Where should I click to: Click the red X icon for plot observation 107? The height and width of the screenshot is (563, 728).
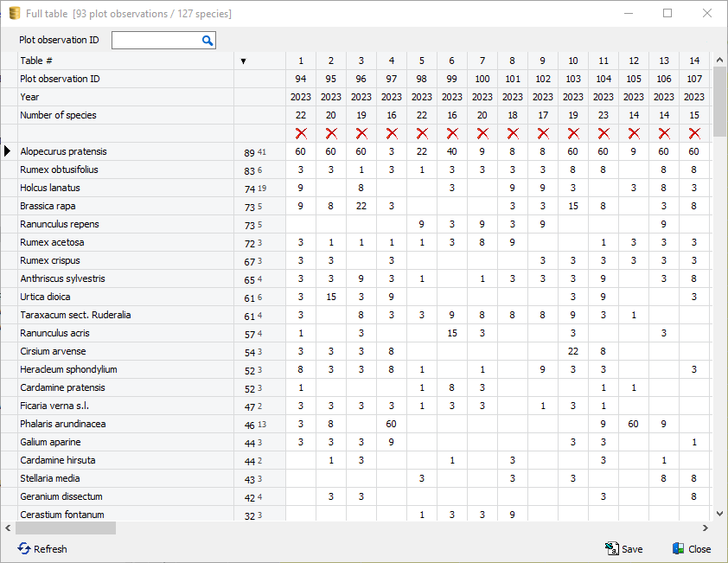click(694, 133)
